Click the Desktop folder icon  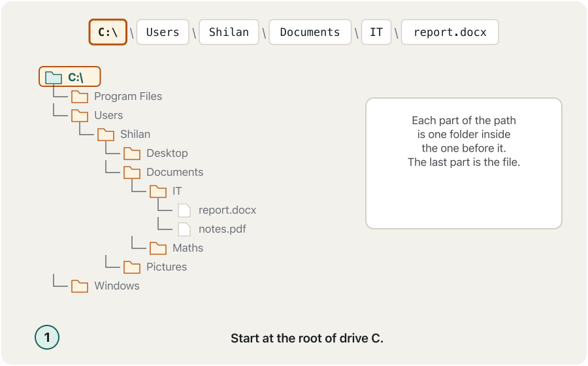[x=132, y=154]
